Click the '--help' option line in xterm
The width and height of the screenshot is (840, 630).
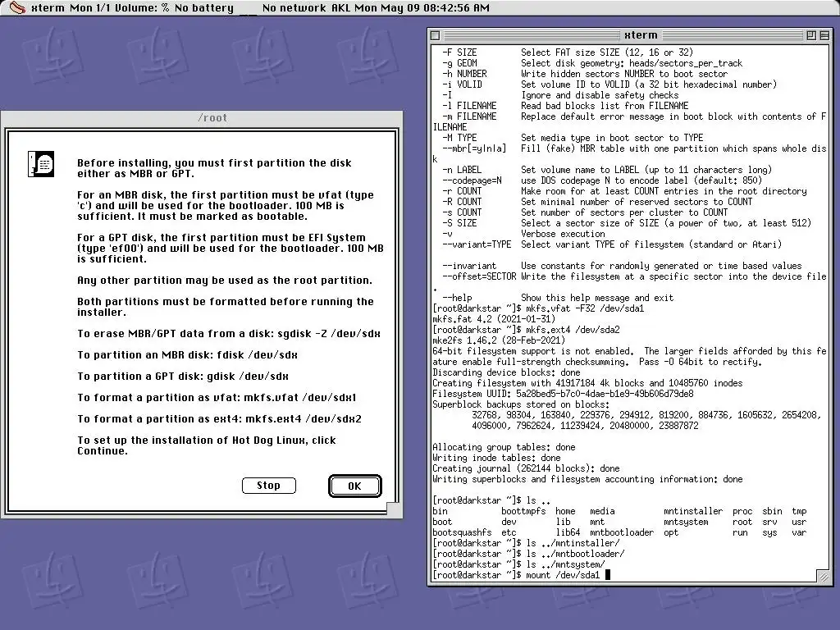coord(558,298)
